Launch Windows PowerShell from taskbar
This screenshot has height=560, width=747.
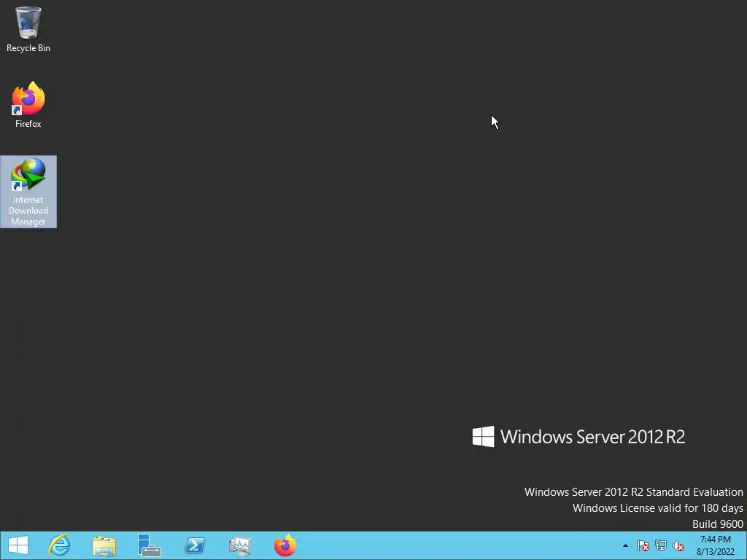click(195, 545)
